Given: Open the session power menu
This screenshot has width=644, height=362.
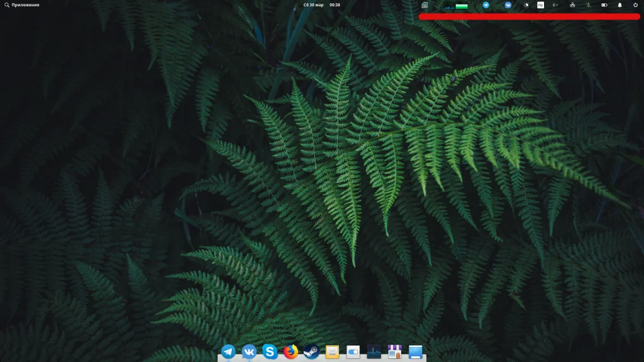Looking at the screenshot, I should click(x=635, y=5).
